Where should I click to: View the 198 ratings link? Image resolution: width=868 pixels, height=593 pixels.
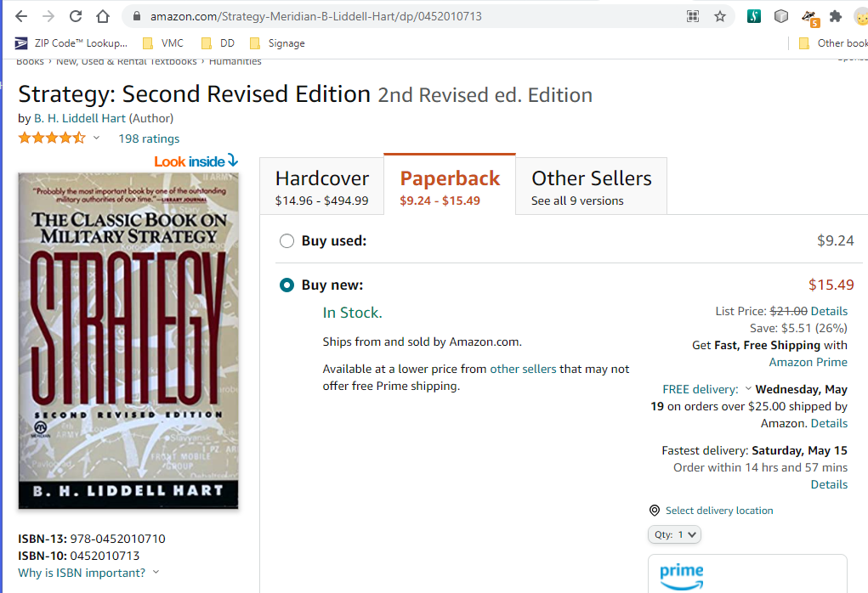pos(149,138)
